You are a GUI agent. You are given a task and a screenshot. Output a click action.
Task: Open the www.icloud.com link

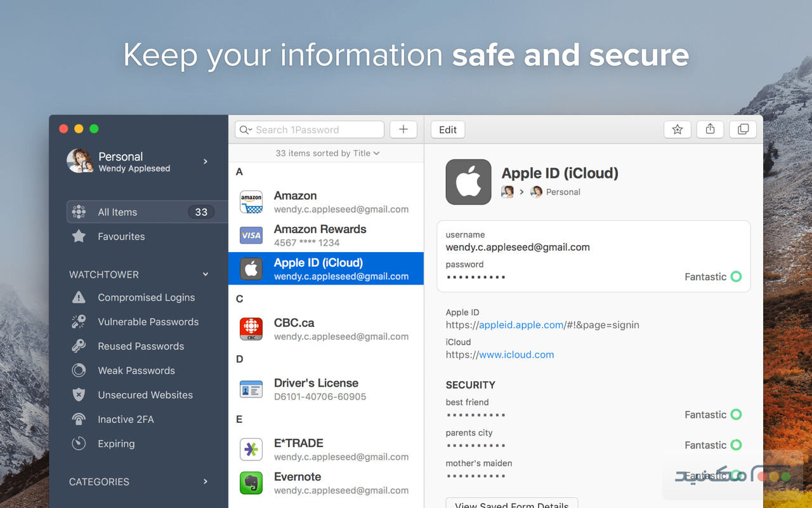(517, 354)
